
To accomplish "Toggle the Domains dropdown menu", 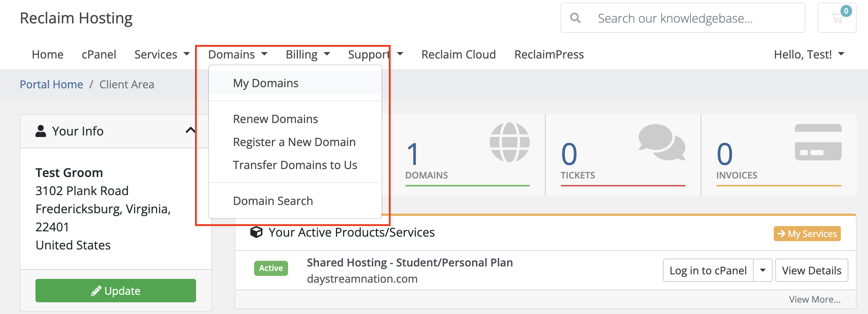I will click(x=238, y=54).
